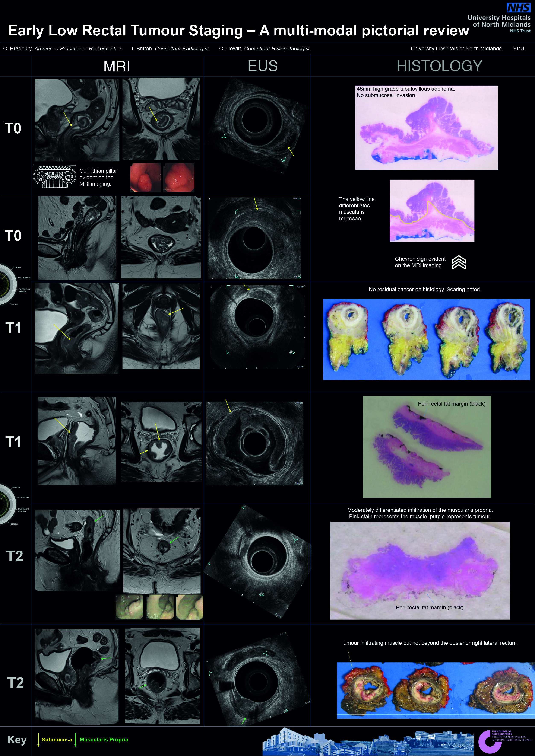Open the gross specimen slices on blue background
This screenshot has height=756, width=535.
[426, 339]
